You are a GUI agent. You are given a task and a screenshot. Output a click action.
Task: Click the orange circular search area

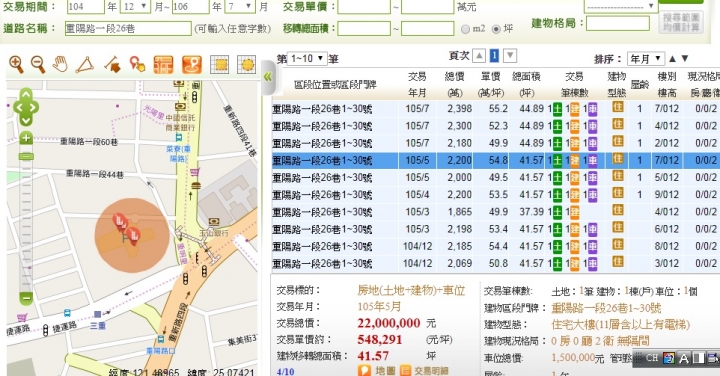(132, 235)
